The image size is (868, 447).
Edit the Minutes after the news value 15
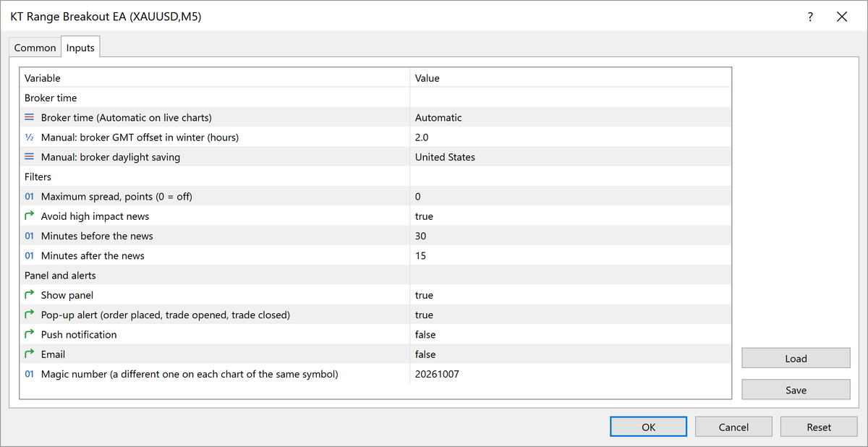point(571,255)
